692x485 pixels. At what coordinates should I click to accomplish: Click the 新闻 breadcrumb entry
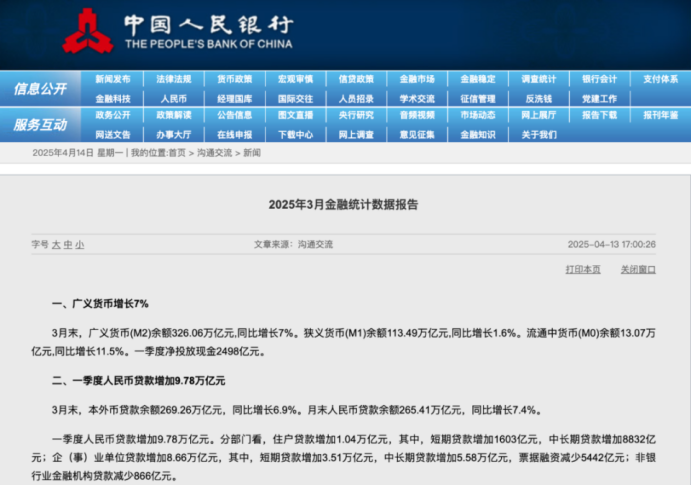(x=252, y=153)
